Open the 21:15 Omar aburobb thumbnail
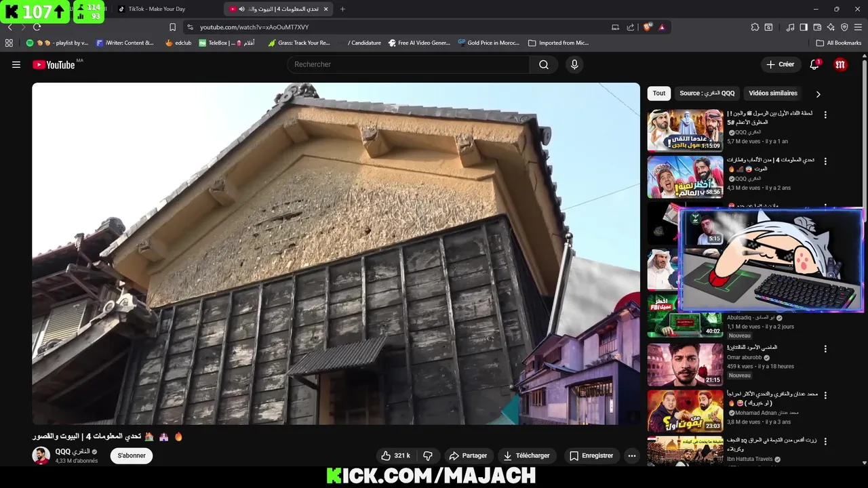Image resolution: width=868 pixels, height=488 pixels. click(685, 365)
